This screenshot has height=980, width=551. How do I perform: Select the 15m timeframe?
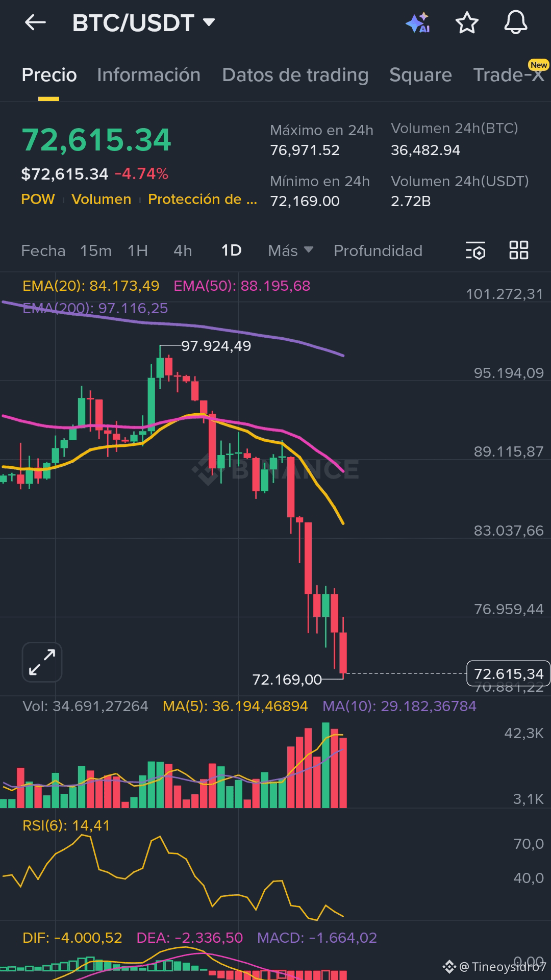[x=96, y=250]
